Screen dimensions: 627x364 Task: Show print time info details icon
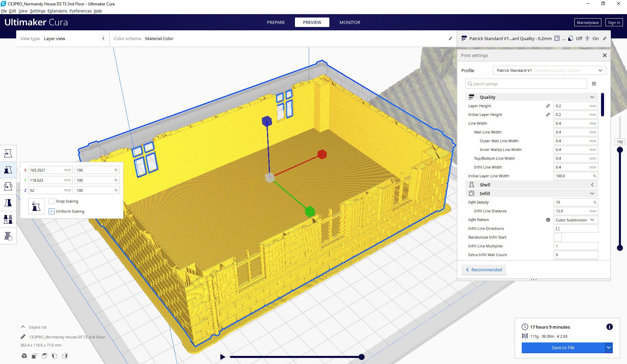[609, 327]
